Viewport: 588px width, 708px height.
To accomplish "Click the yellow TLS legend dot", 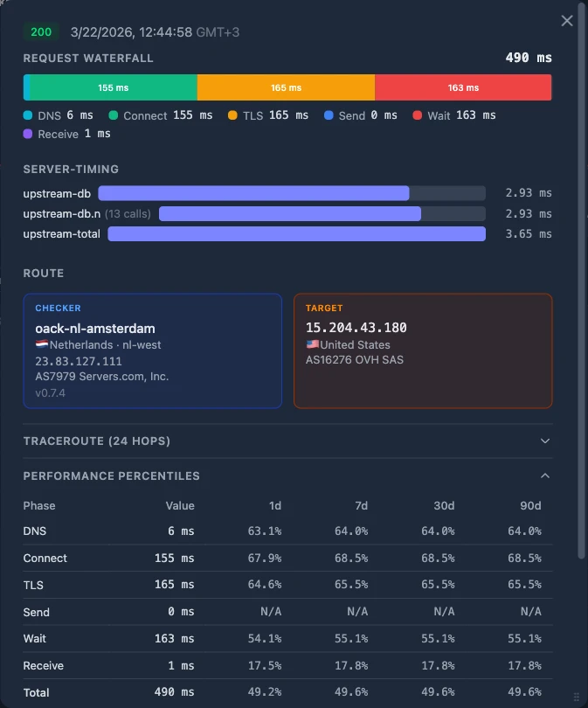I will (x=231, y=115).
